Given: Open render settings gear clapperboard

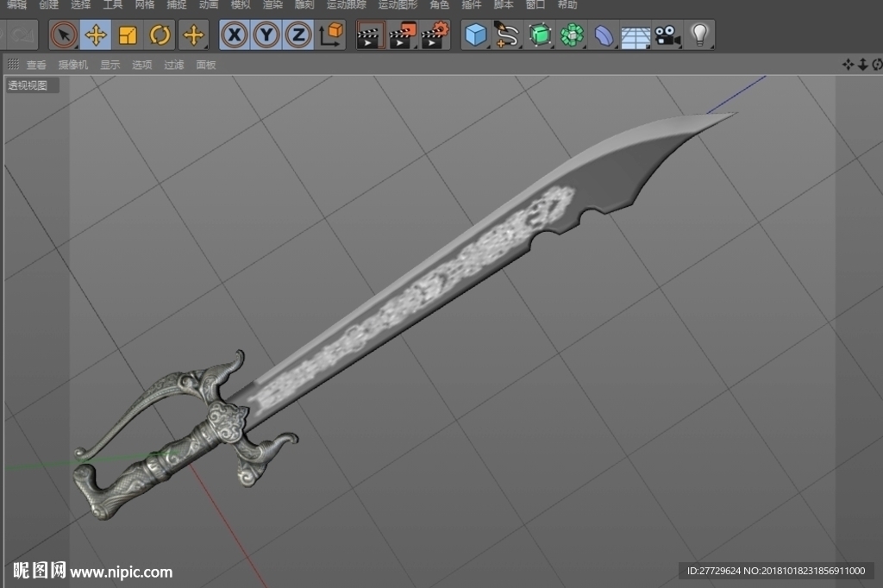Looking at the screenshot, I should (x=435, y=35).
